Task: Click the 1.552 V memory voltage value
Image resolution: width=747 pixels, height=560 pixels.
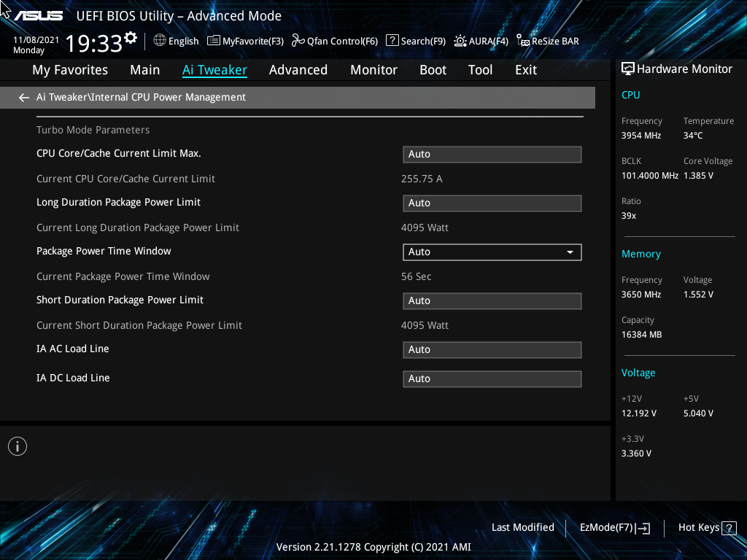Action: click(x=698, y=295)
